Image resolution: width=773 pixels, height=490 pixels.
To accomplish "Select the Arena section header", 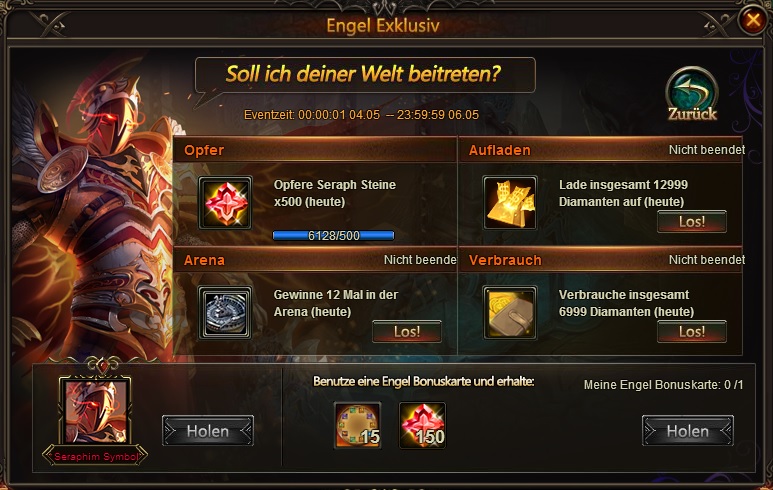I will (315, 260).
